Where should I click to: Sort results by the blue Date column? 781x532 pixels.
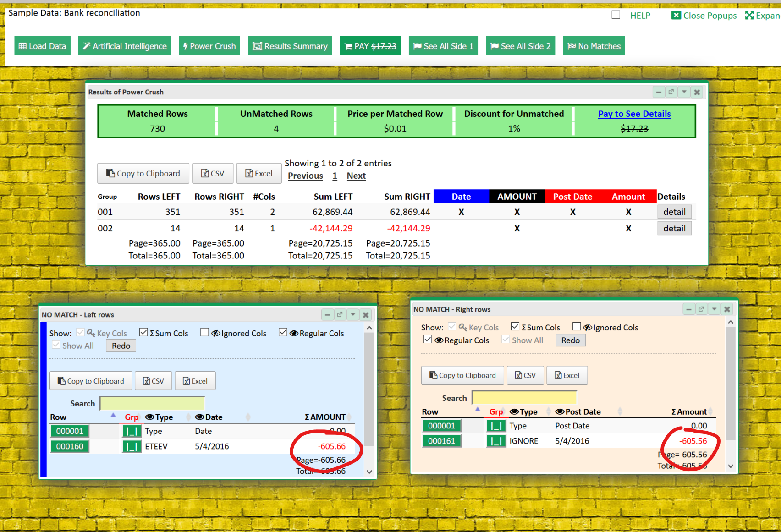point(461,196)
